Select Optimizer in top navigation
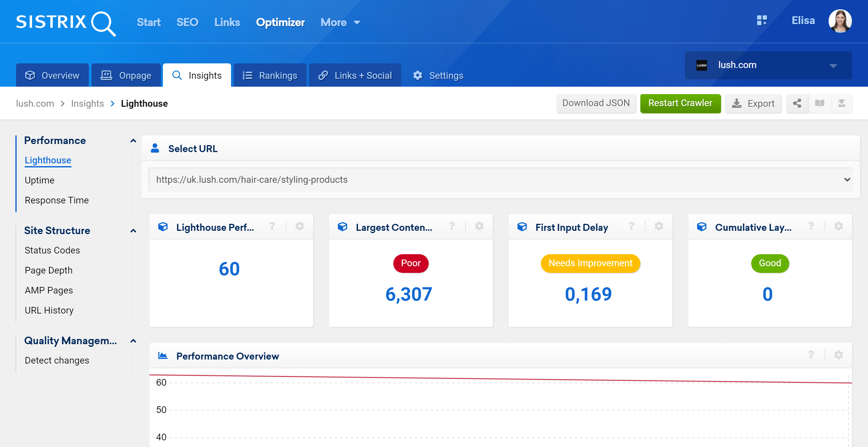 [280, 23]
